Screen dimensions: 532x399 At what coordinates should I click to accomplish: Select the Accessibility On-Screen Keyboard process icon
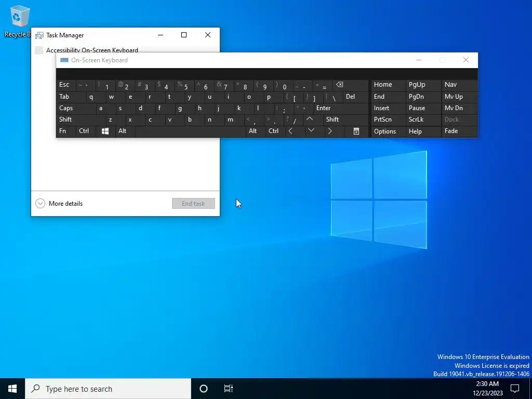point(39,50)
